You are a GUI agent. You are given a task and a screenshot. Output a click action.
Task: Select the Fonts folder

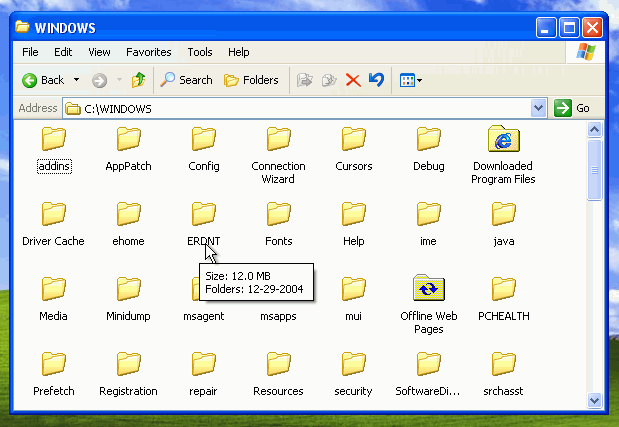coord(279,225)
